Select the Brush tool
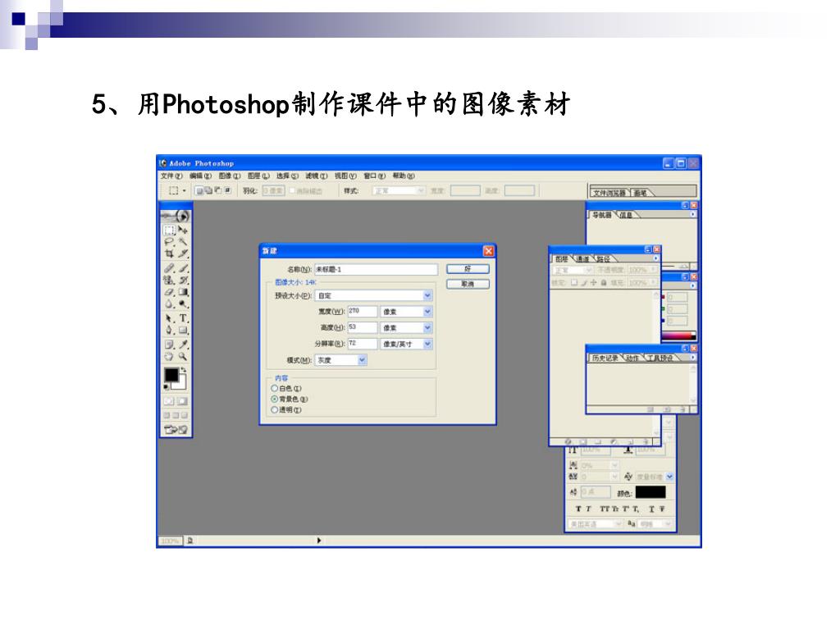 [183, 268]
